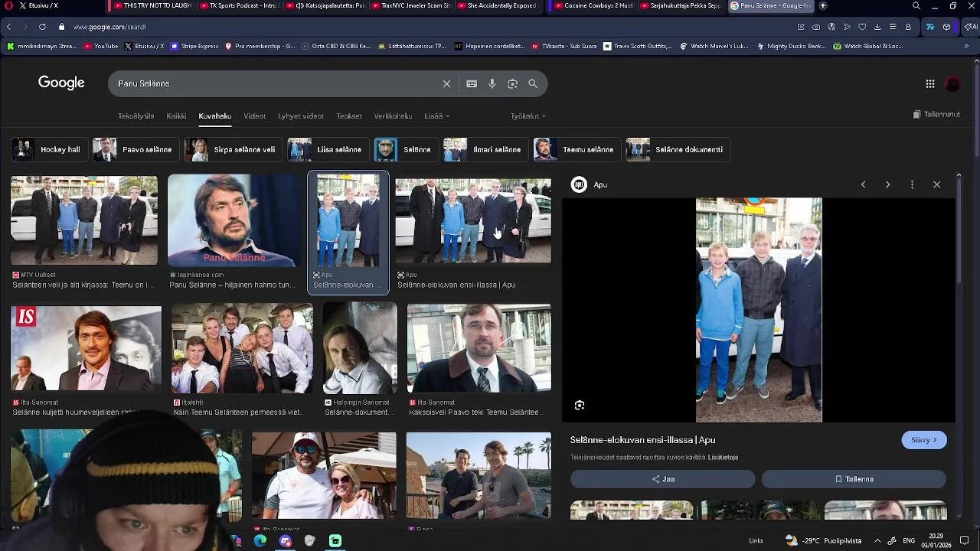This screenshot has width=980, height=551.
Task: Select the Hockey hall suggestion chip
Action: 49,150
